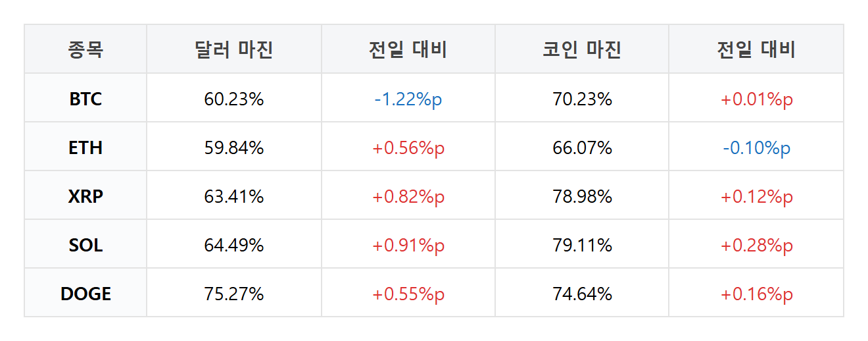Click XRP coin margin 78.98%
The image size is (868, 341).
tap(583, 197)
